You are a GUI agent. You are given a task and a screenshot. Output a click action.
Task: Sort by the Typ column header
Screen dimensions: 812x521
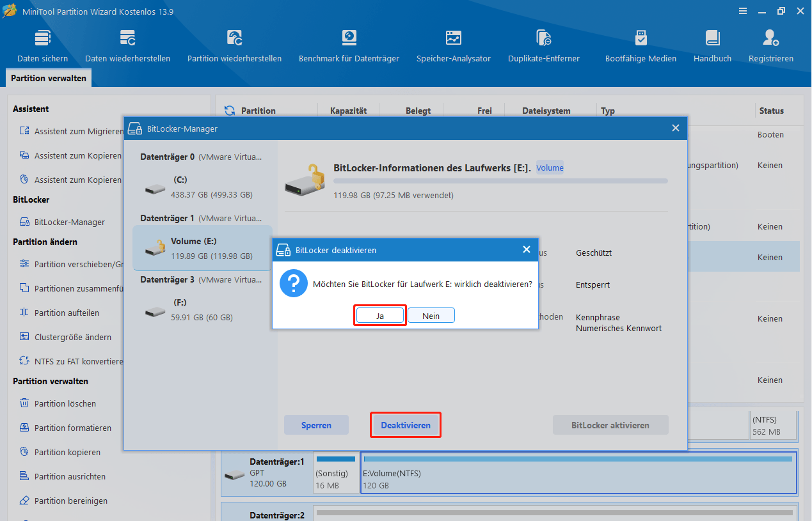[x=607, y=111]
